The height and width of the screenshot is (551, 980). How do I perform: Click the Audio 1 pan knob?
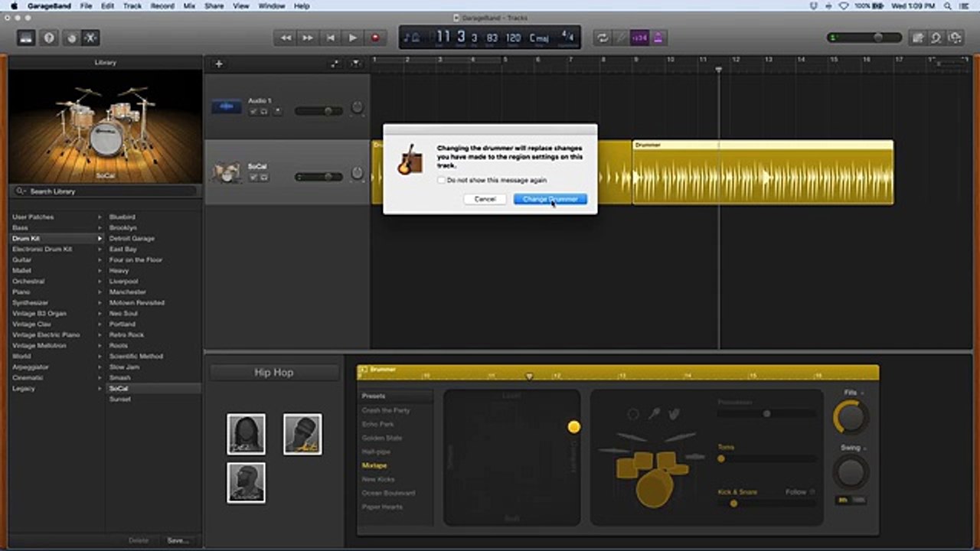(357, 108)
